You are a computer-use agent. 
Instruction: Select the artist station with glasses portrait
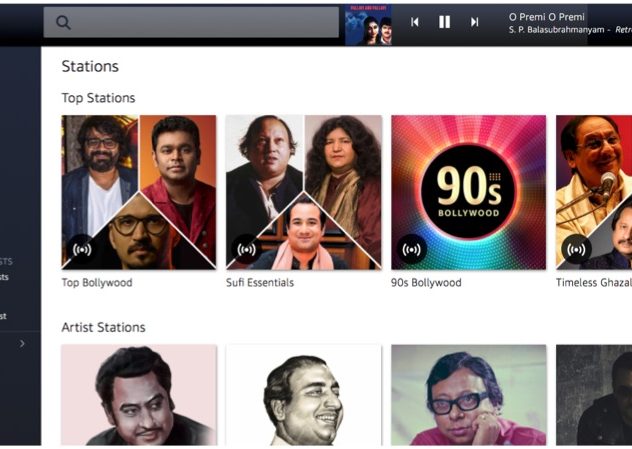[468, 395]
